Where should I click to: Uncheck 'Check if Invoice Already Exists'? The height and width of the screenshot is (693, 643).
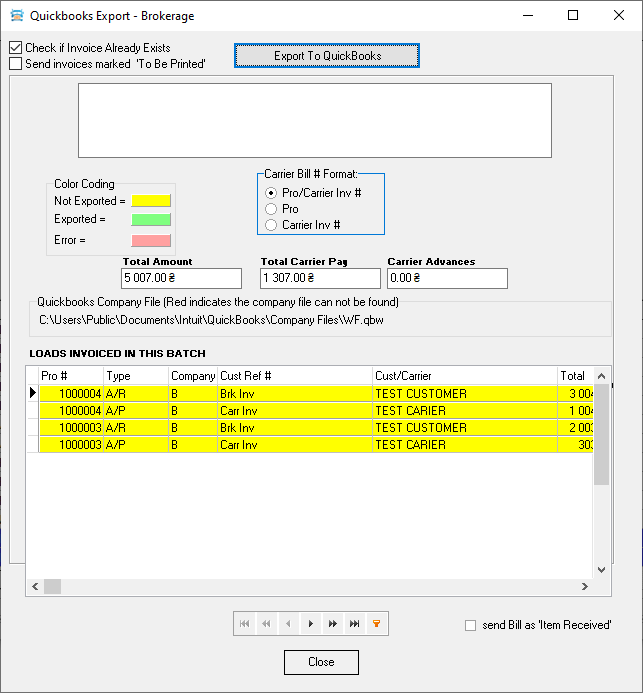[x=15, y=48]
